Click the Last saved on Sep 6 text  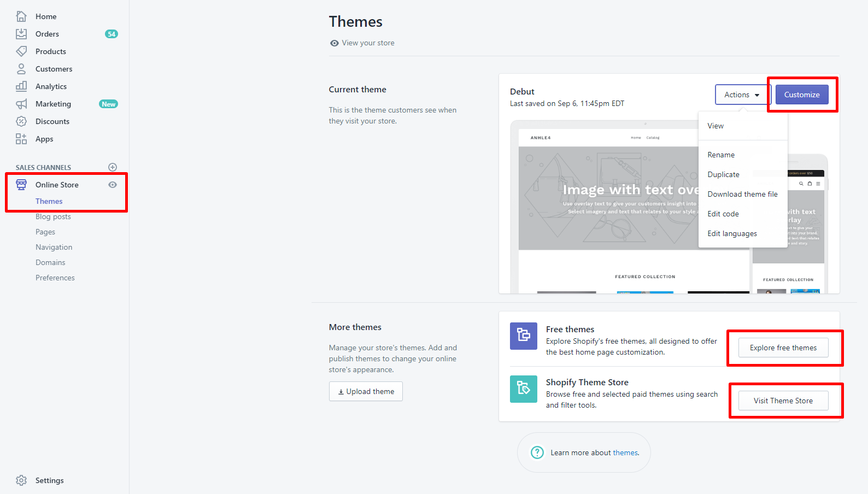coord(567,103)
